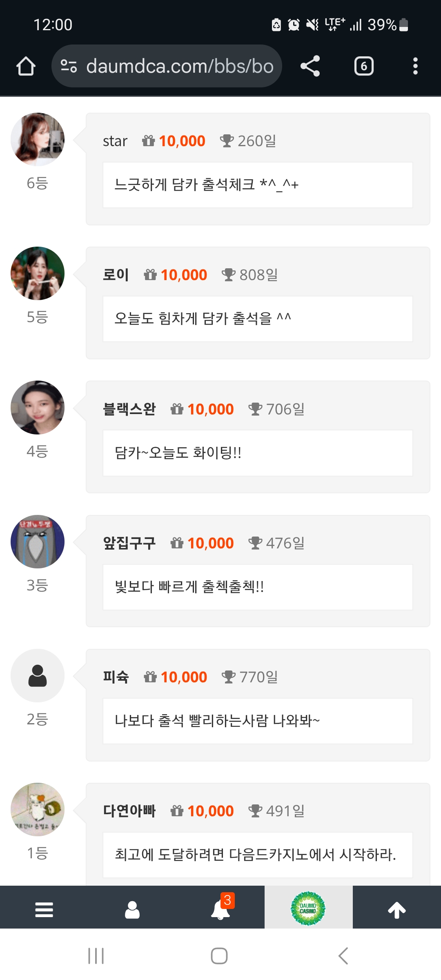This screenshot has width=441, height=980.
Task: Tap the 로이 username
Action: click(x=116, y=275)
